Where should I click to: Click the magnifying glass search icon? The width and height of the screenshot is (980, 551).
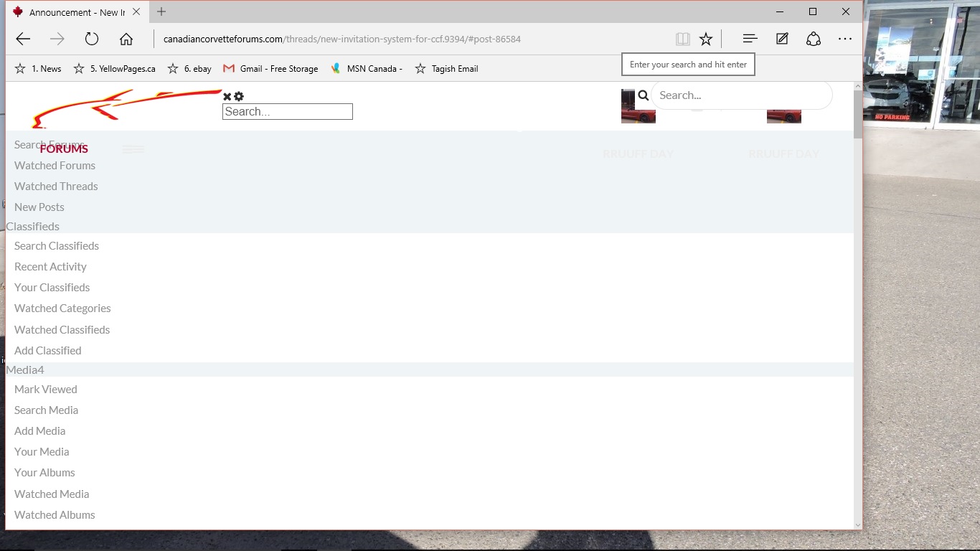(x=642, y=95)
